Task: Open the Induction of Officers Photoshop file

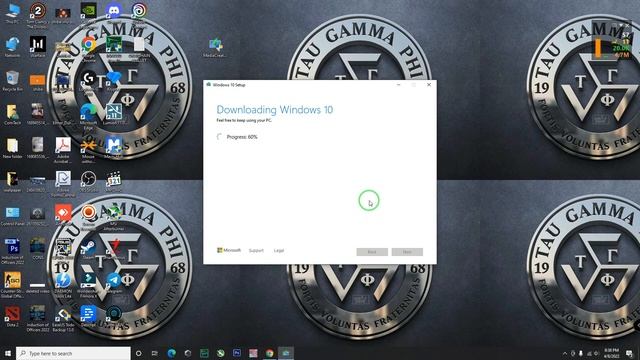Action: [x=12, y=252]
